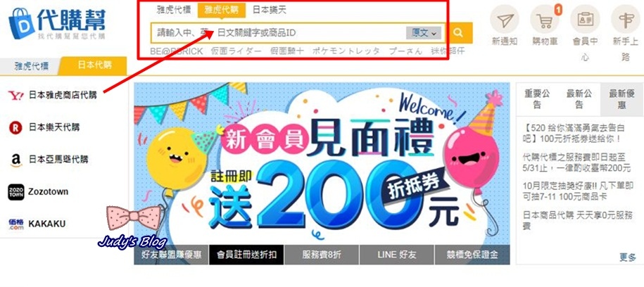Select the Rakuten 日本樂天代購 entry
The width and height of the screenshot is (644, 287).
pyautogui.click(x=44, y=127)
